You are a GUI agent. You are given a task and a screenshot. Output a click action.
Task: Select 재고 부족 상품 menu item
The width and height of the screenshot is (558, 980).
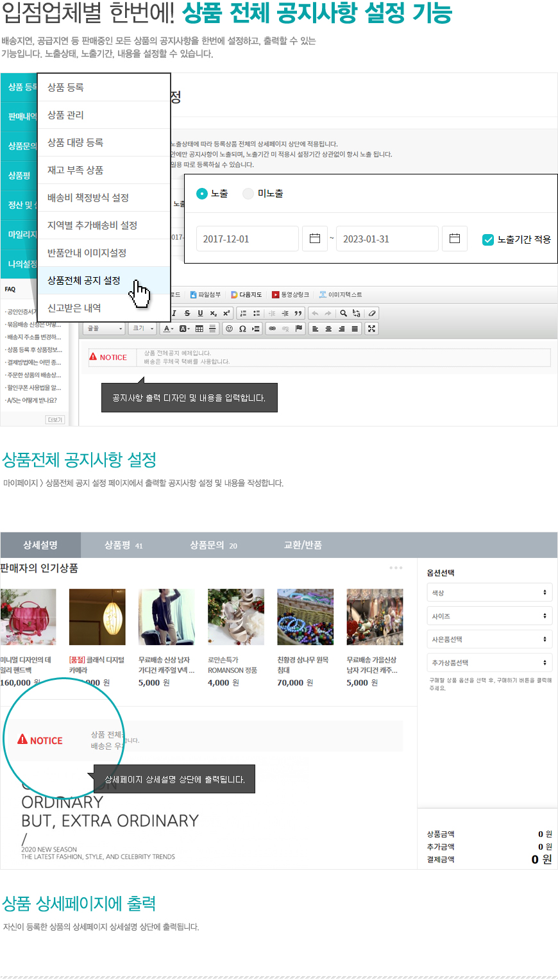tap(104, 170)
